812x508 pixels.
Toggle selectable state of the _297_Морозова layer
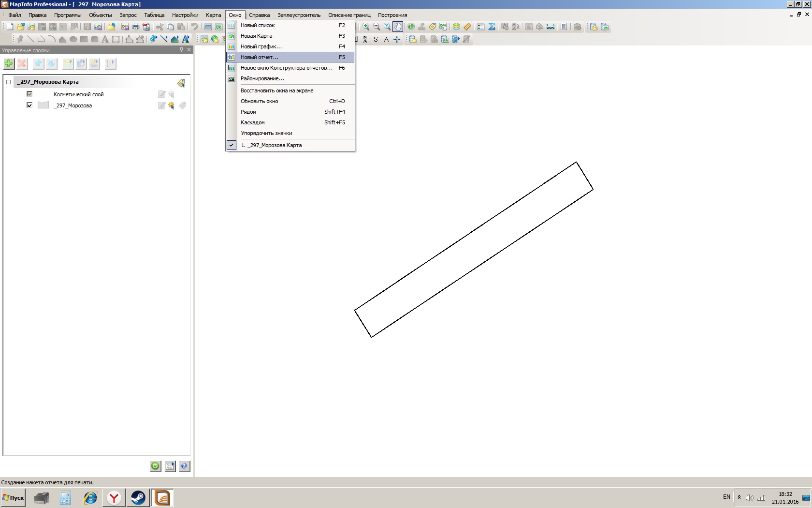click(x=171, y=105)
